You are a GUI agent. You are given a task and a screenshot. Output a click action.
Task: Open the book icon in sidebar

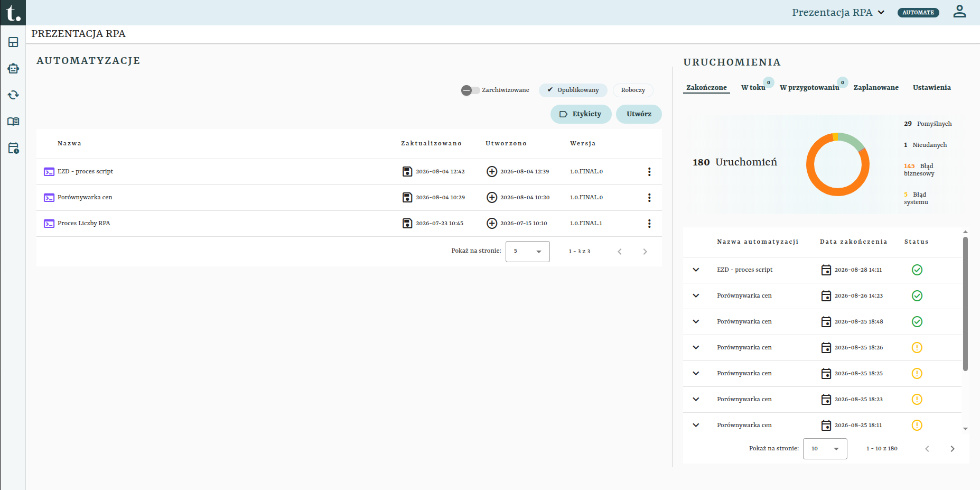coord(13,122)
